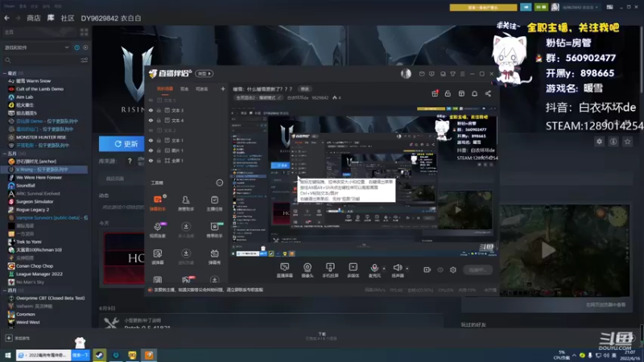Toggle visibility of hidden 文本 2 source
644x362 pixels.
[151, 130]
